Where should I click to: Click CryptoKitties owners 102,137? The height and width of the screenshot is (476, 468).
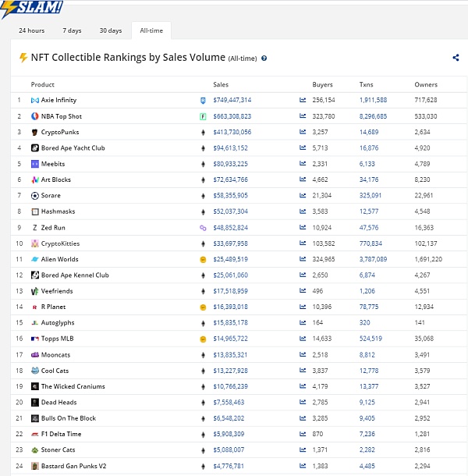click(x=426, y=243)
